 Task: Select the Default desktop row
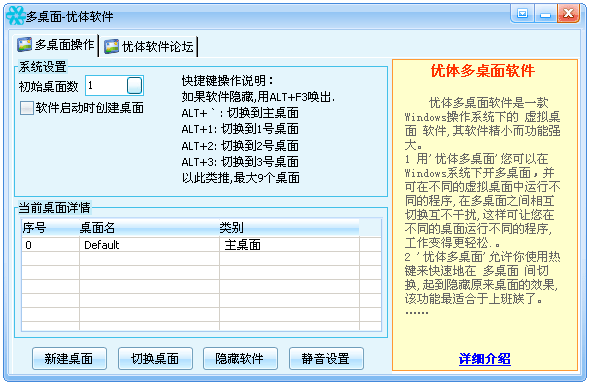[x=201, y=245]
